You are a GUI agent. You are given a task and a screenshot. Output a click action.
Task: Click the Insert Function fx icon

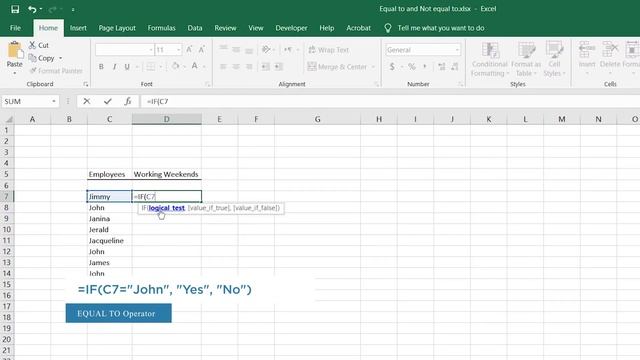coord(128,101)
